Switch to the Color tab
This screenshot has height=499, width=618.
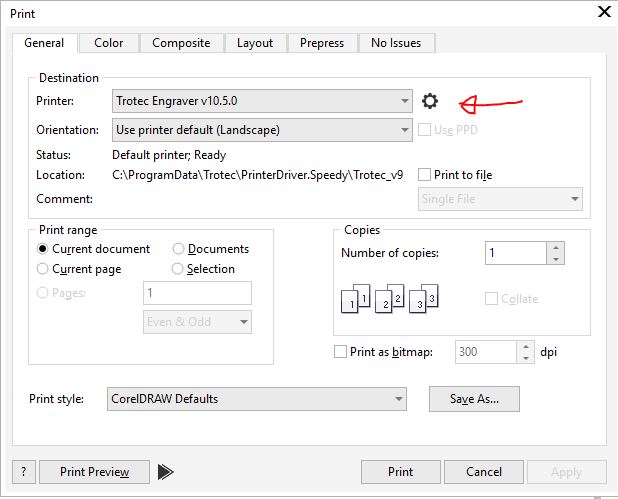tap(108, 43)
